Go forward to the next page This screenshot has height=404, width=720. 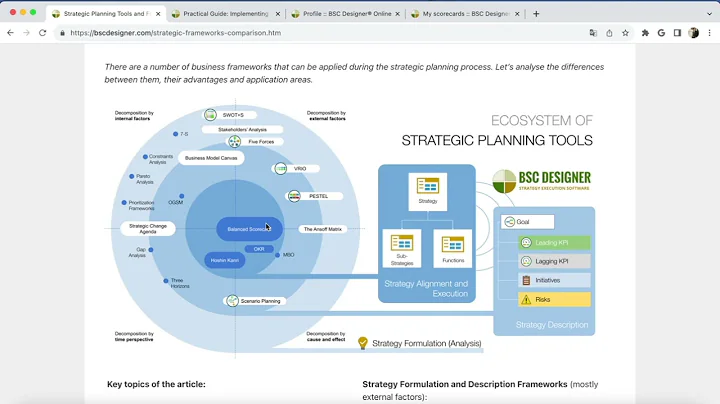tap(26, 33)
